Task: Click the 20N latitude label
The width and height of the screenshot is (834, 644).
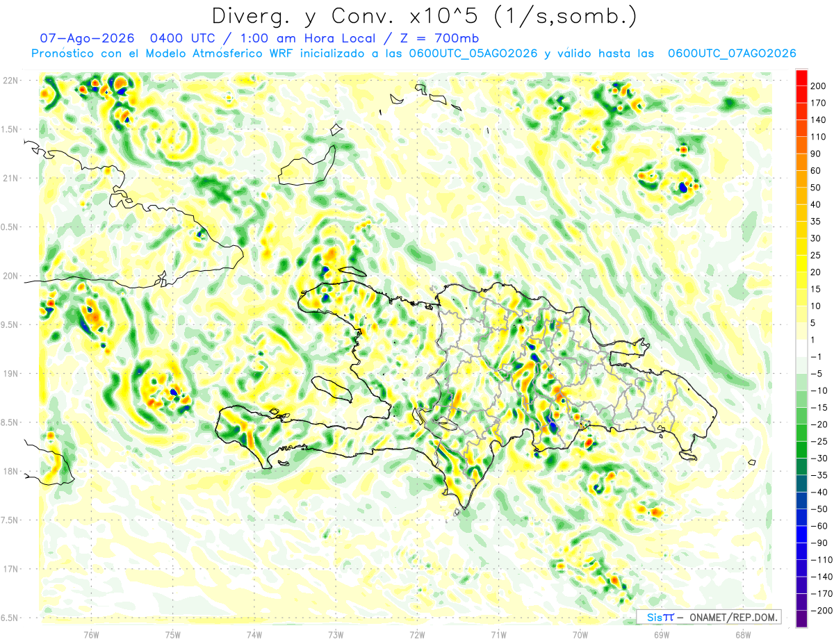Action: [x=11, y=276]
